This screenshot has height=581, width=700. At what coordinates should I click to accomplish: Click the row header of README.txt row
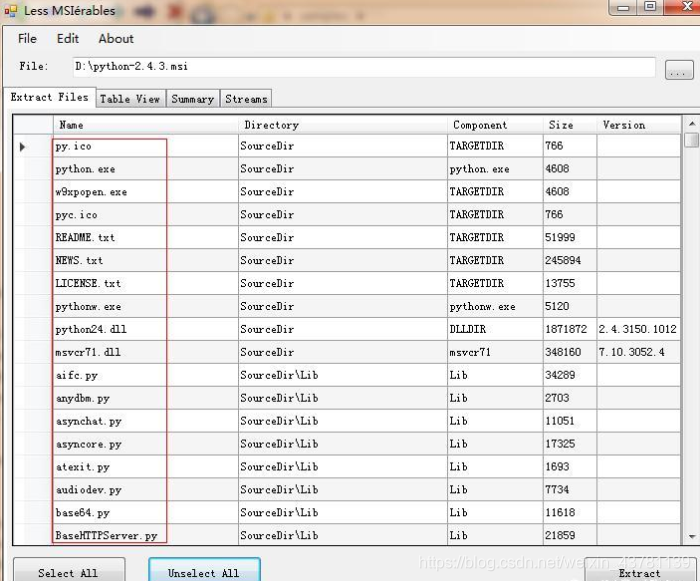(x=33, y=238)
